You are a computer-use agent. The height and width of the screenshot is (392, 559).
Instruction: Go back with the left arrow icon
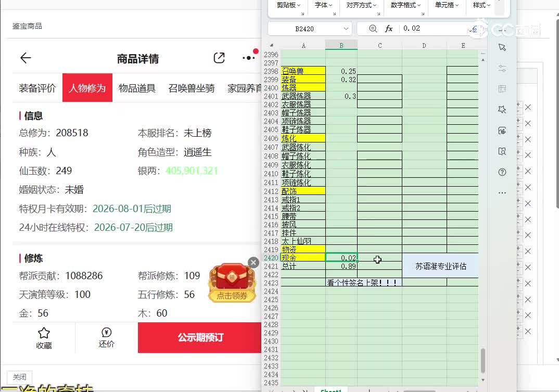(26, 58)
